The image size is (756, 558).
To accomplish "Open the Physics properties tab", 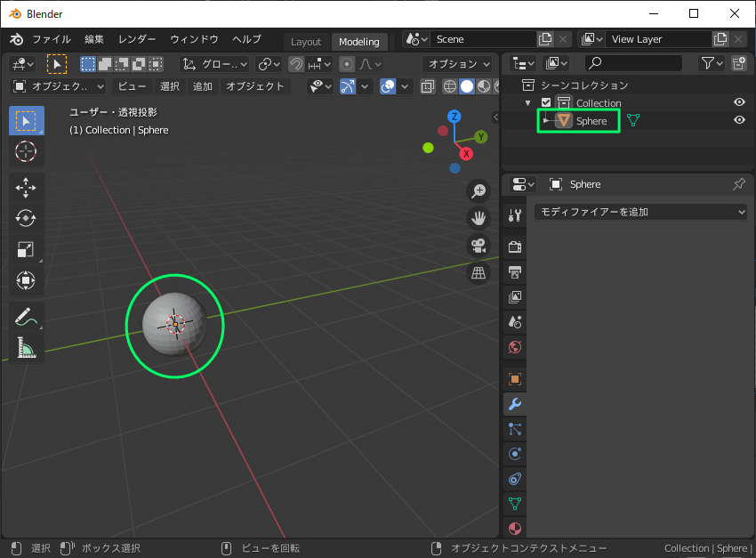I will [x=515, y=454].
